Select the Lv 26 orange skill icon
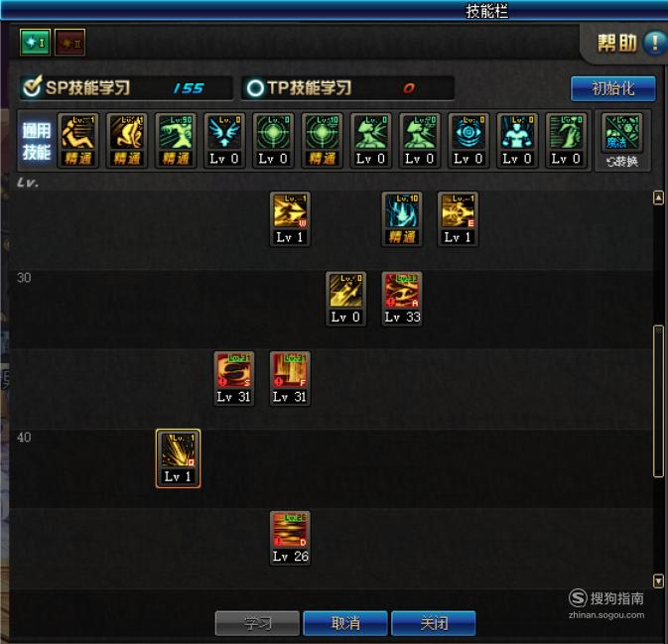This screenshot has width=668, height=644. pos(290,538)
